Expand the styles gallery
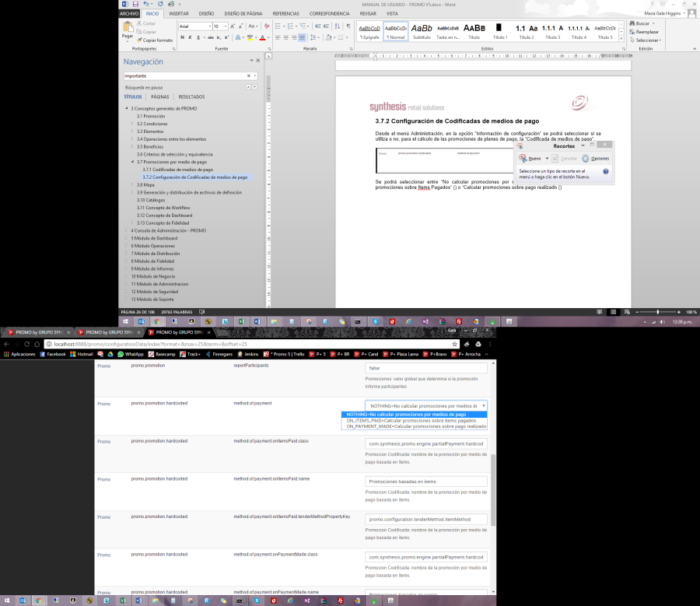Viewport: 700px width, 606px height. (x=621, y=39)
